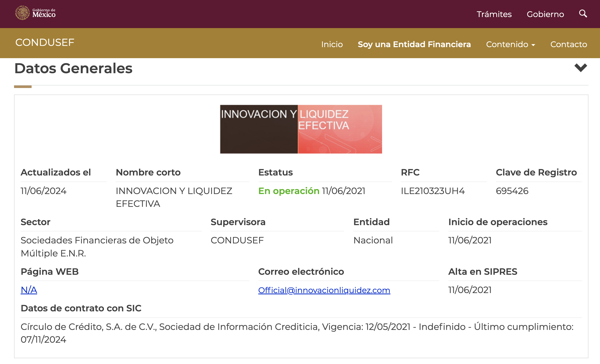Open the Gobierno menu item
The width and height of the screenshot is (600, 364).
[x=545, y=14]
